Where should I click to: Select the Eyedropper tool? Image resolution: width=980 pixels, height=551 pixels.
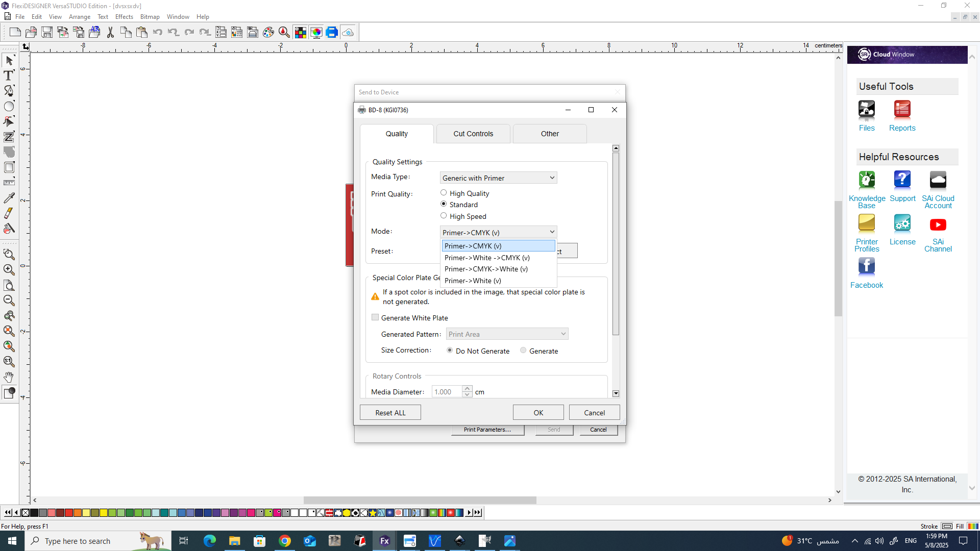pos(9,198)
